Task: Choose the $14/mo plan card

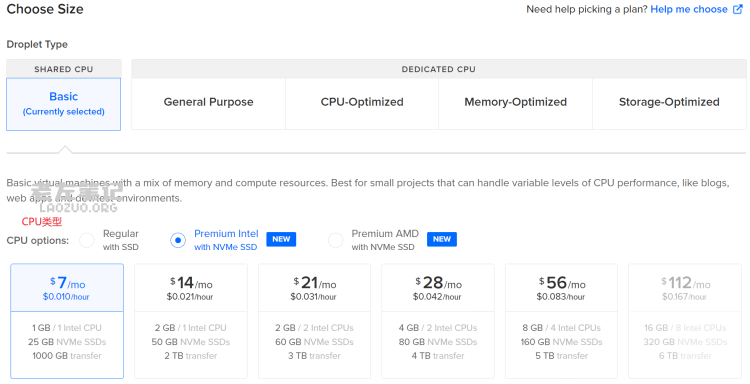Action: 191,321
